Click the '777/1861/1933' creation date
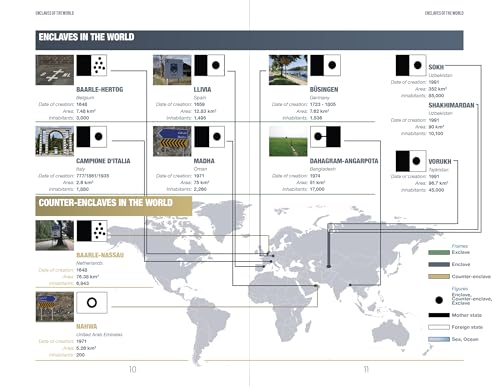Viewport: 500px width, 386px height. click(x=93, y=176)
